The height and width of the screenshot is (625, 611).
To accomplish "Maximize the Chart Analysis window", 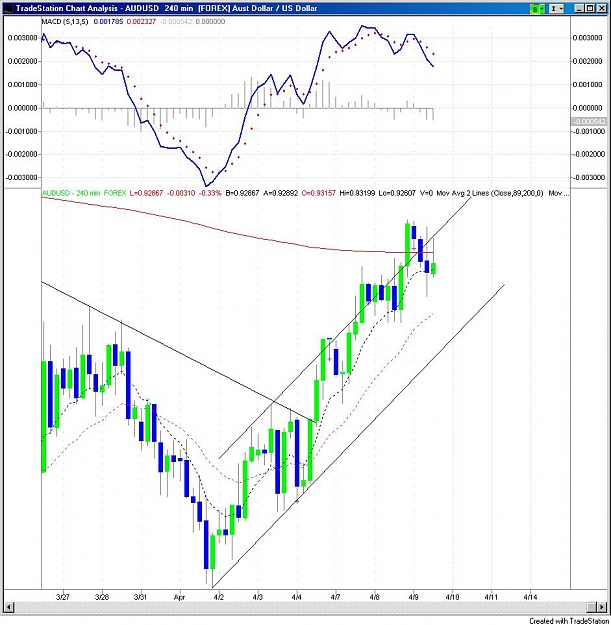I will tap(590, 8).
